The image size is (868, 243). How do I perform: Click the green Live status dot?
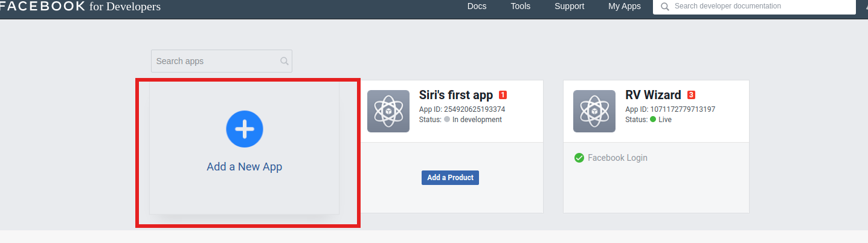pos(653,120)
